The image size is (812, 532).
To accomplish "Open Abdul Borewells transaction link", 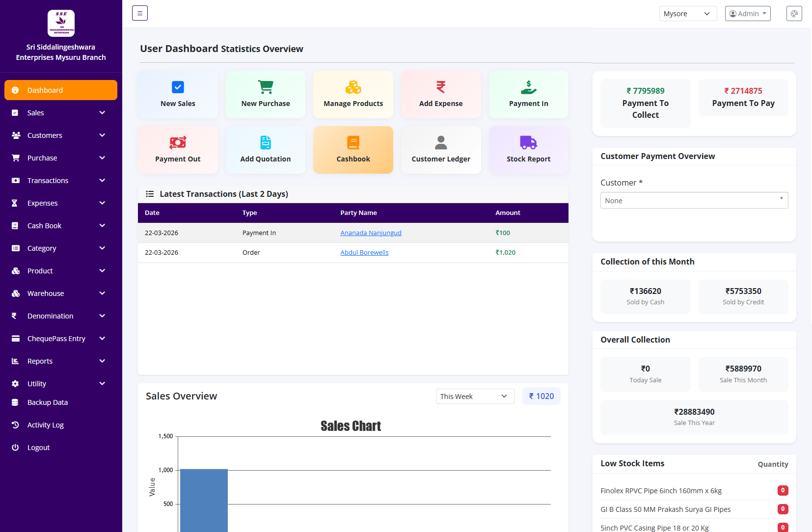I will pos(364,252).
